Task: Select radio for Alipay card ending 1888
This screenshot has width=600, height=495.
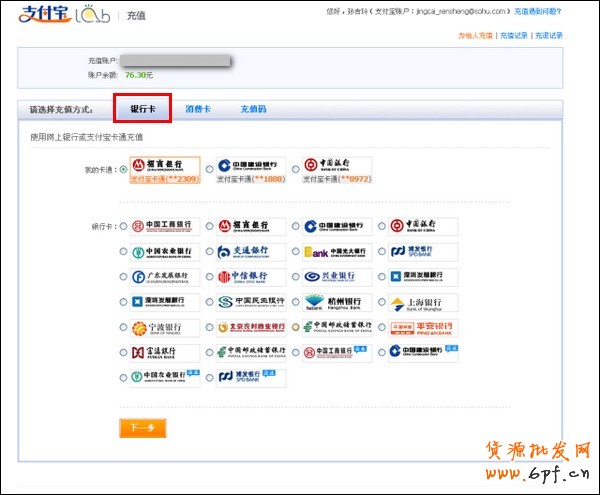Action: 209,170
